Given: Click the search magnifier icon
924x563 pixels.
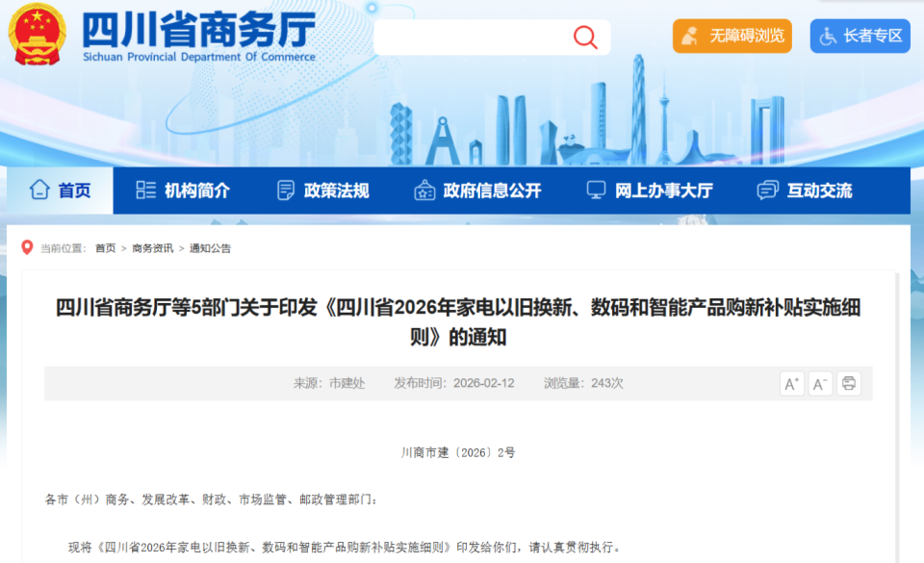Looking at the screenshot, I should (x=584, y=37).
